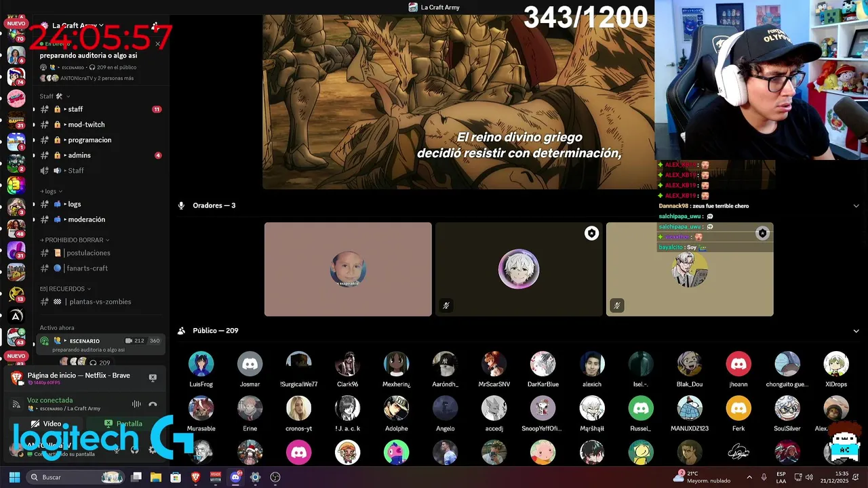Click moderator badge on the middle speaker tile
Image resolution: width=868 pixels, height=488 pixels.
(591, 233)
